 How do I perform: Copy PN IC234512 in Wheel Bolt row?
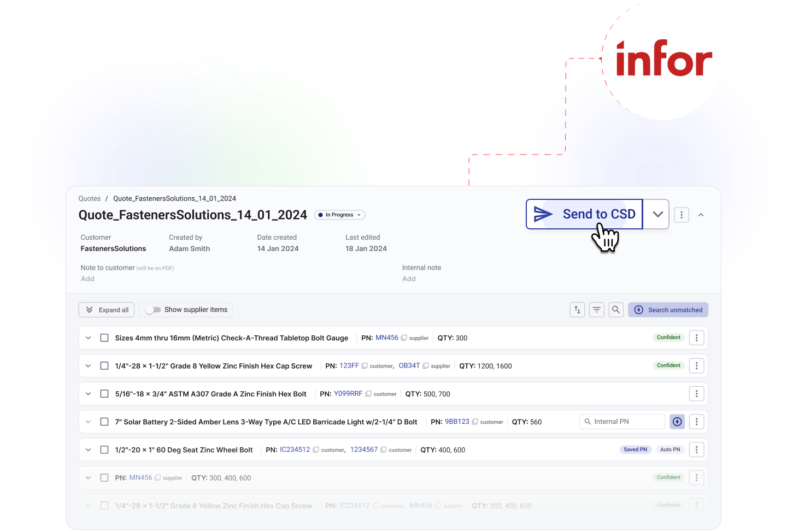316,450
